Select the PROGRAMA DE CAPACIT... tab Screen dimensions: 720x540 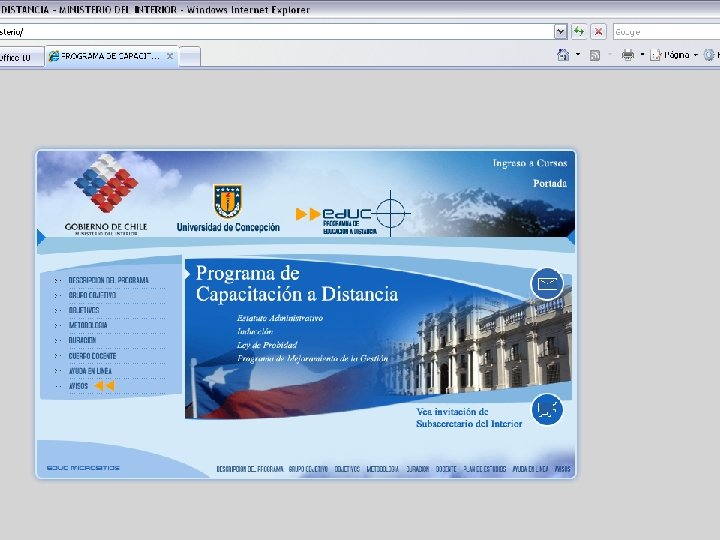coord(111,56)
